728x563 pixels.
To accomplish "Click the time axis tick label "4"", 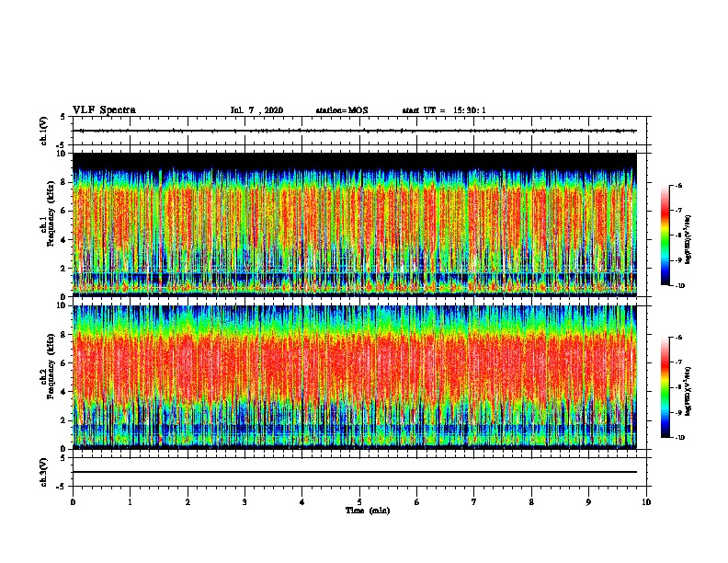I will pos(302,502).
